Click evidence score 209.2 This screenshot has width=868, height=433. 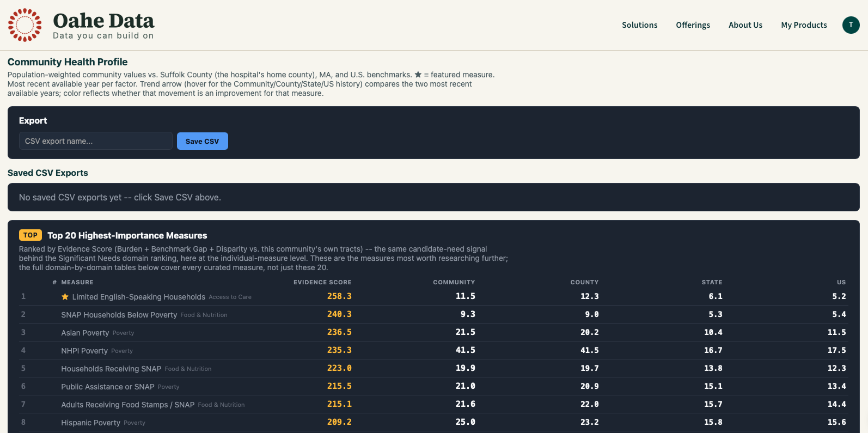pos(339,422)
